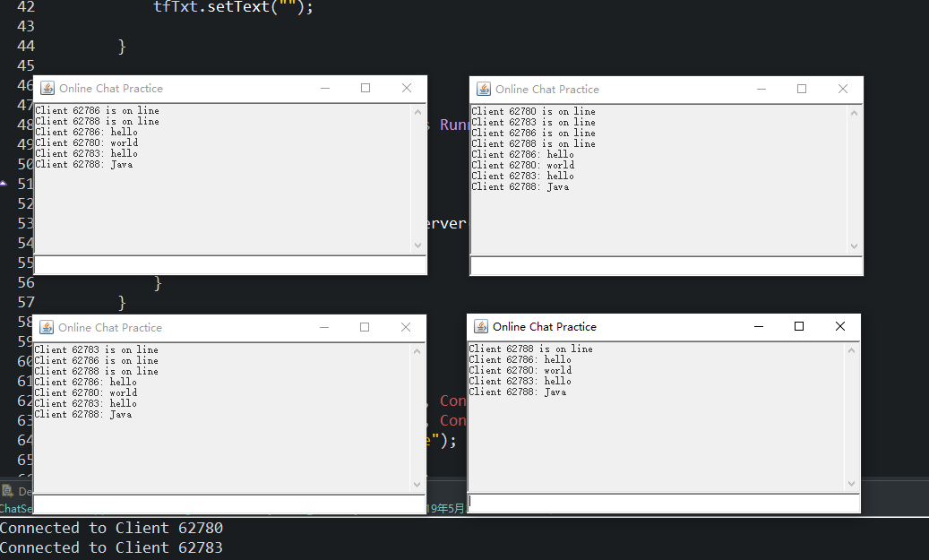This screenshot has height=560, width=929.
Task: Click 'Client 62788 is on line' in active window
Action: click(531, 349)
